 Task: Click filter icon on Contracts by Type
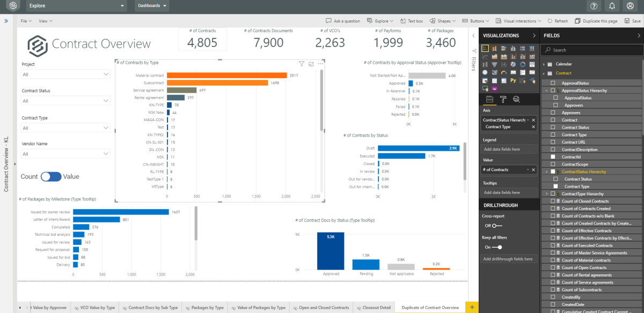pyautogui.click(x=302, y=64)
